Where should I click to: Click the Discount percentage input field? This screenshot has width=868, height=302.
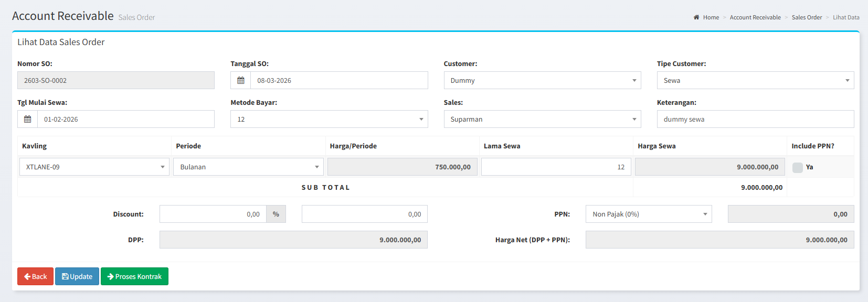[x=213, y=214]
